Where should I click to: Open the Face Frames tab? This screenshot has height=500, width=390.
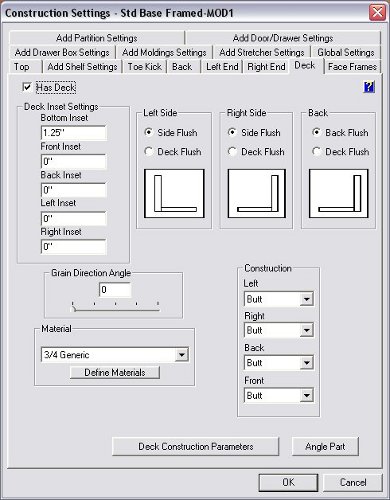pos(352,67)
